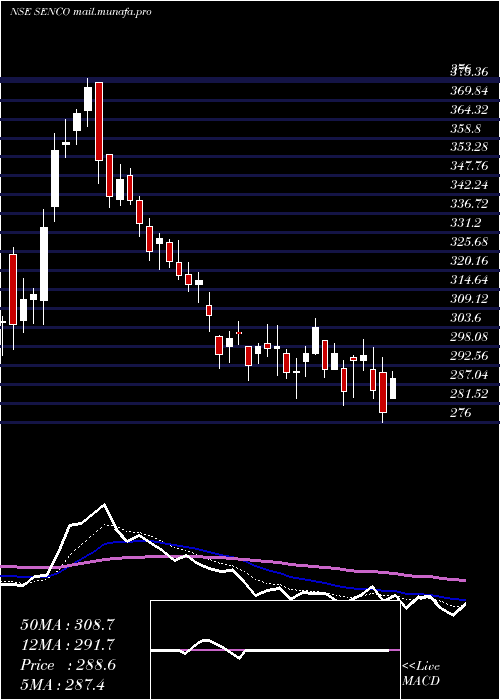Select the 336.72 price axis label
The width and height of the screenshot is (500, 700).
click(469, 205)
